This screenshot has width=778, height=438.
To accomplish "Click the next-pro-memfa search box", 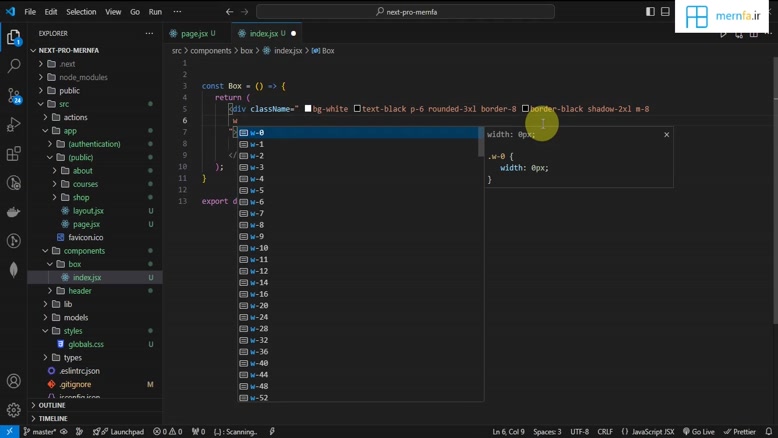I will click(x=405, y=12).
